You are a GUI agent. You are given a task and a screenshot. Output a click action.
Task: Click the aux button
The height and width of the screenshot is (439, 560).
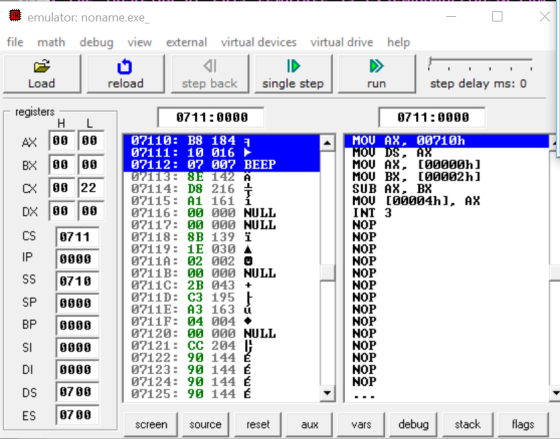point(309,424)
